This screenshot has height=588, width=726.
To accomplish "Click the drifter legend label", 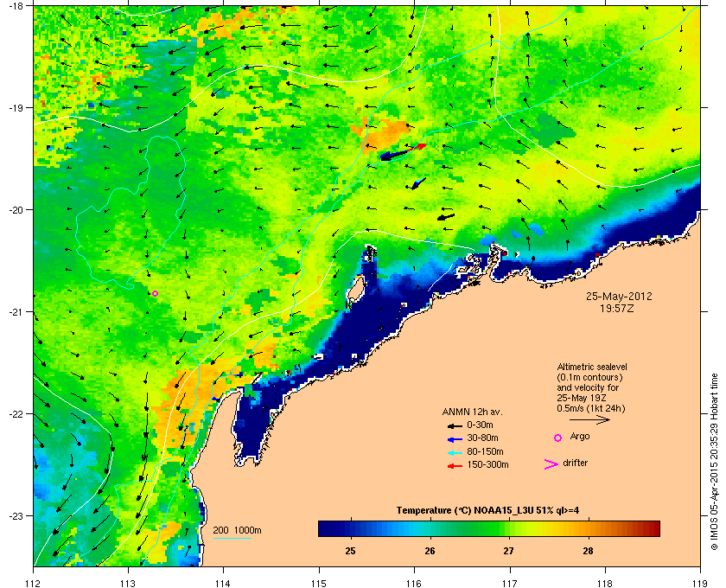I will click(575, 463).
